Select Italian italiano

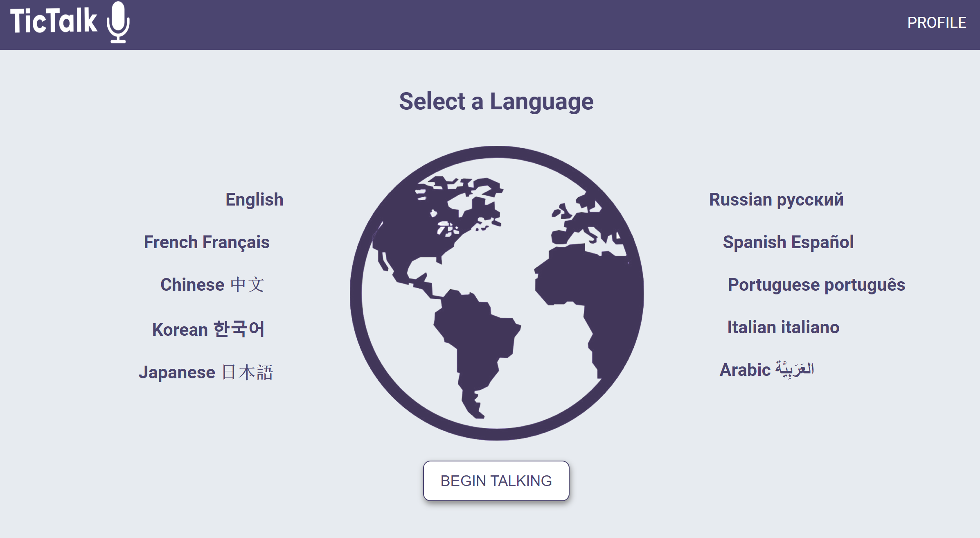pyautogui.click(x=783, y=328)
